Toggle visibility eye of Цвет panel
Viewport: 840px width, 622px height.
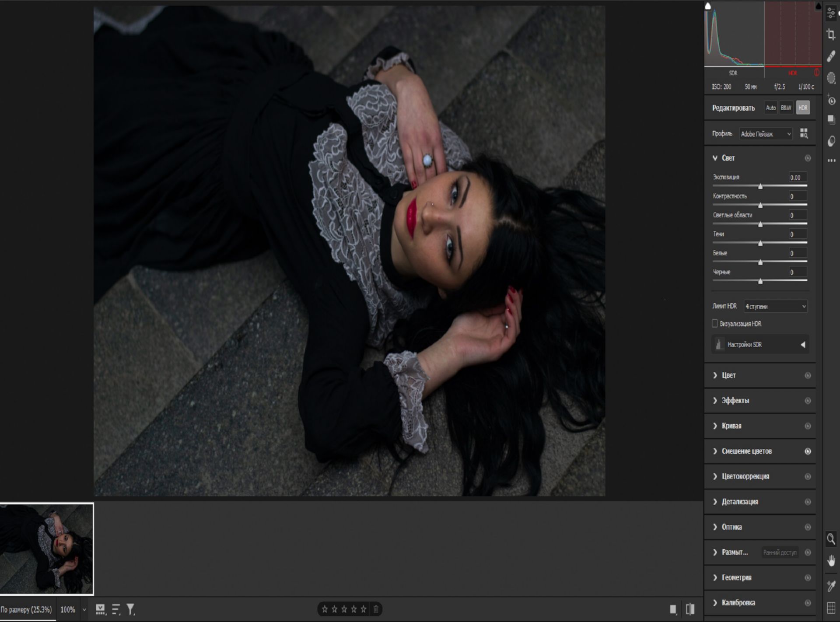point(808,375)
